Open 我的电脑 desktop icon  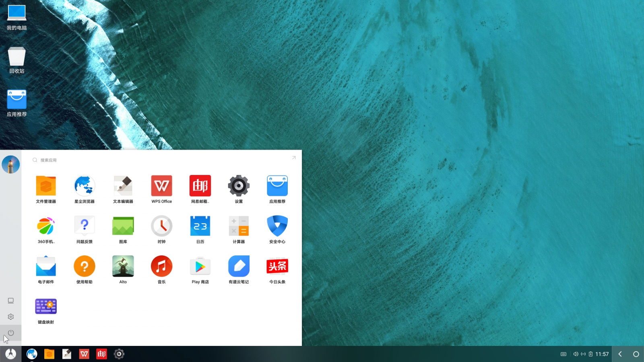17,18
